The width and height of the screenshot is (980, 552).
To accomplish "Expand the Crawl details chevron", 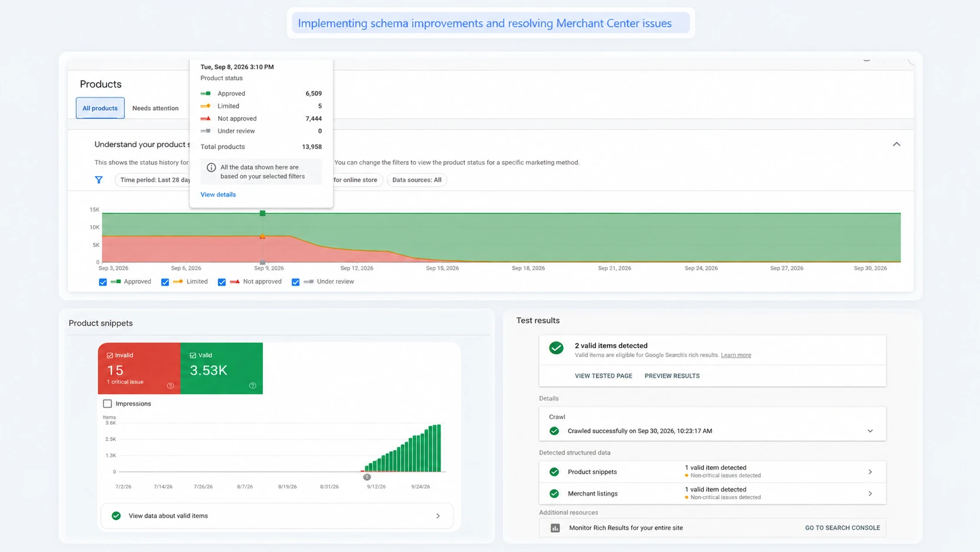I will coord(870,431).
